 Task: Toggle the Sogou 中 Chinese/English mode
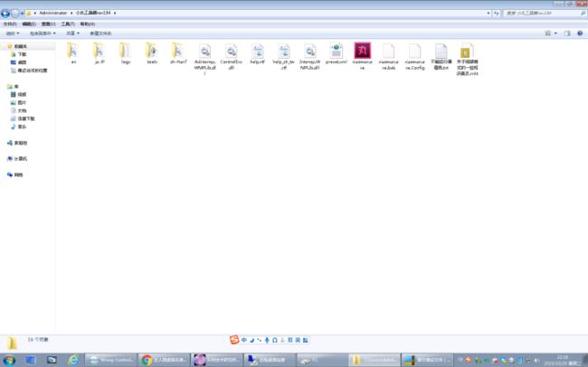click(244, 340)
